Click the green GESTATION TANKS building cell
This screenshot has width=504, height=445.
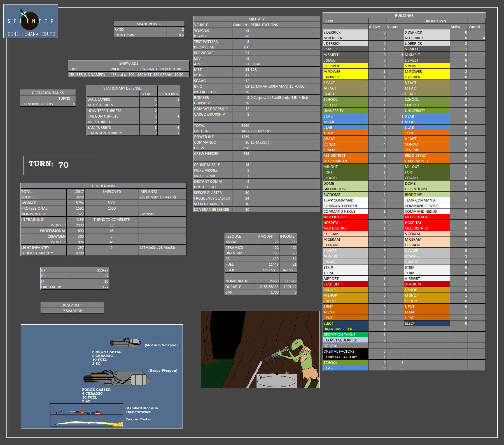pos(345,334)
